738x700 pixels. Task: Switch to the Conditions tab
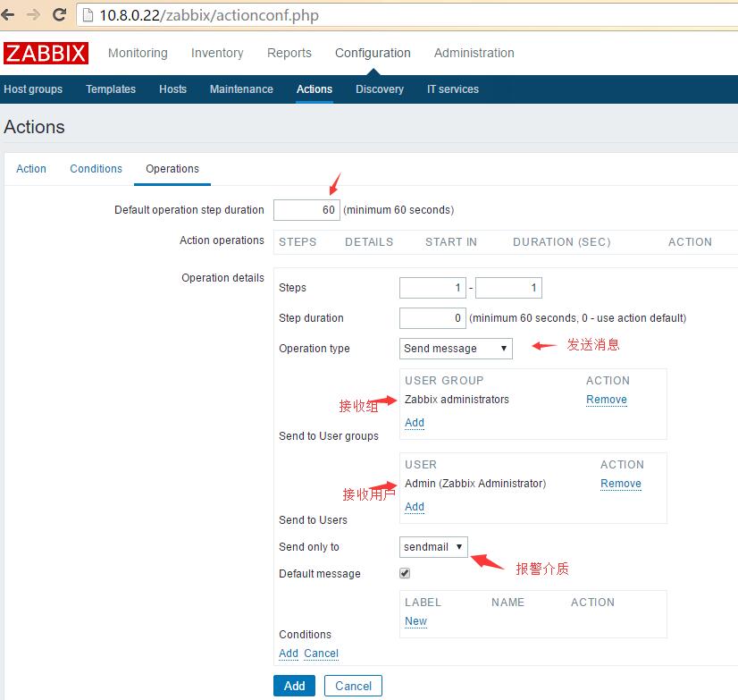(x=96, y=169)
